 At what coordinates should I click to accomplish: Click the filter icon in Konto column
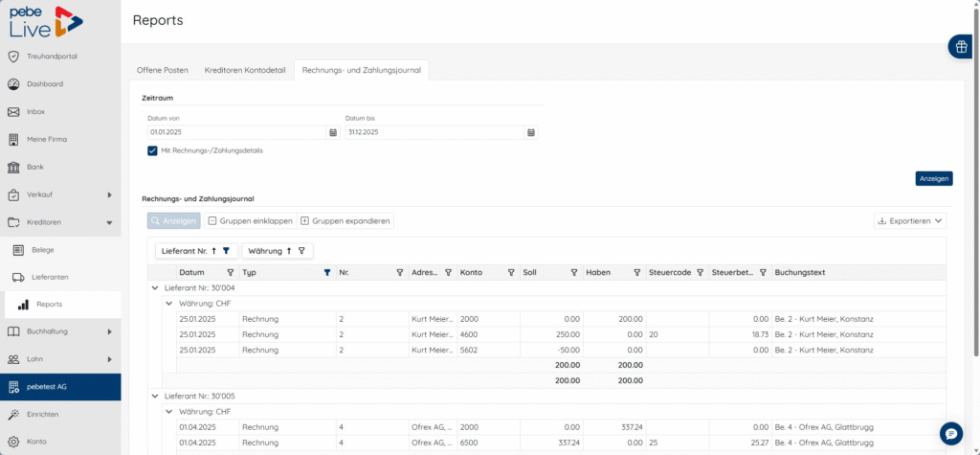(511, 273)
